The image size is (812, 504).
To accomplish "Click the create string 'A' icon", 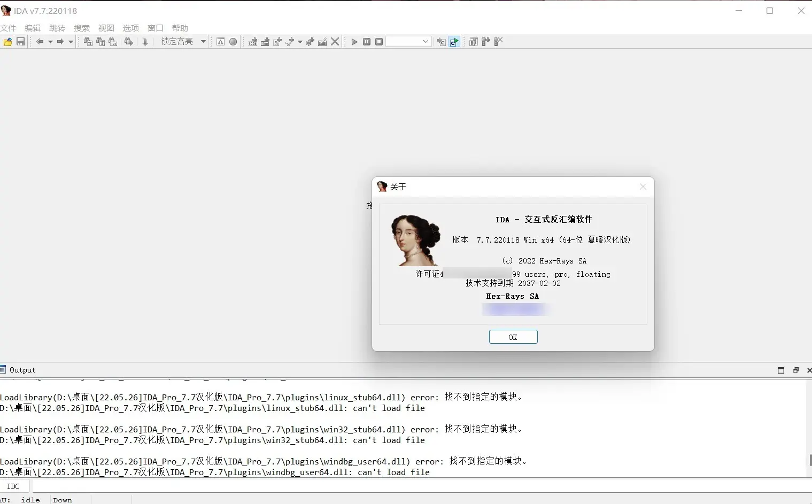I will click(x=277, y=42).
